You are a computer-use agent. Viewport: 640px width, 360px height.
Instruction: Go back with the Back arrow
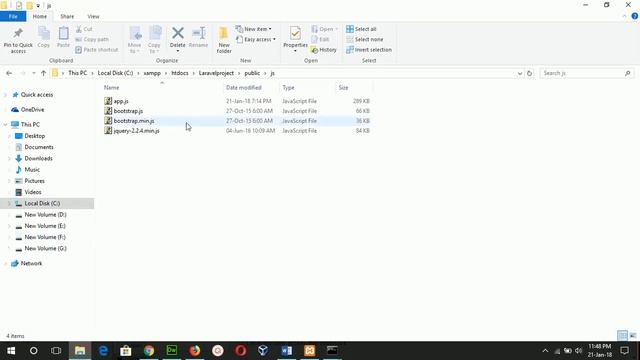tap(9, 73)
